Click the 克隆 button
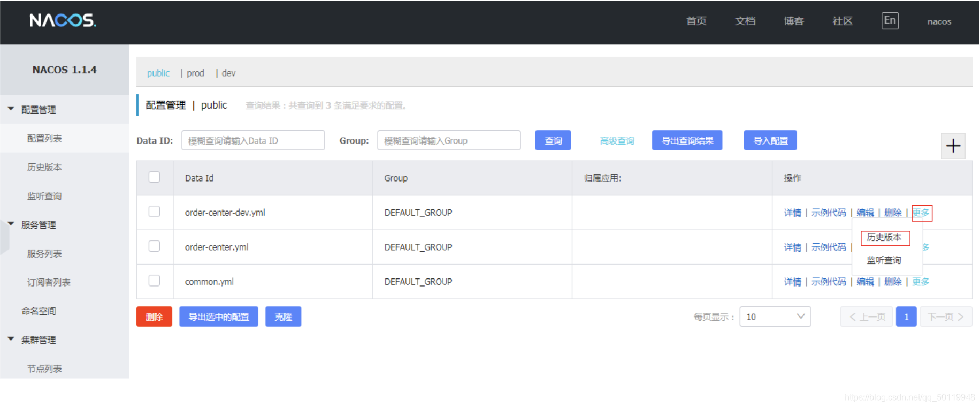Viewport: 980px width, 407px height. [x=284, y=316]
